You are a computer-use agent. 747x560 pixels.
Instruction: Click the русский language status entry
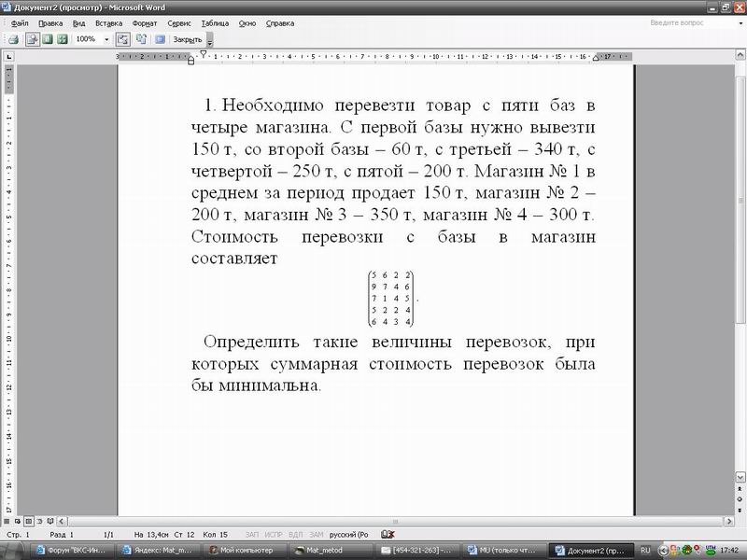(x=349, y=535)
